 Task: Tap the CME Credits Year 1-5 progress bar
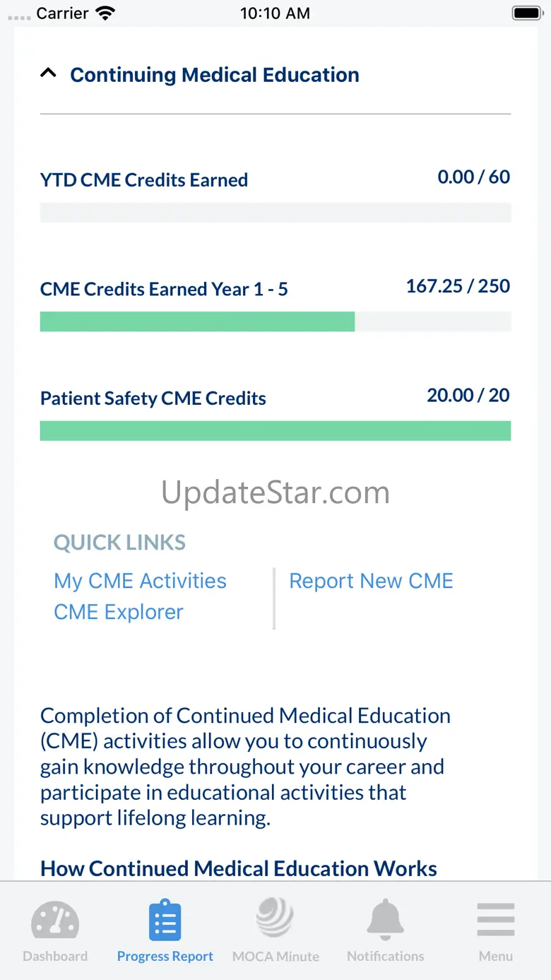click(275, 321)
